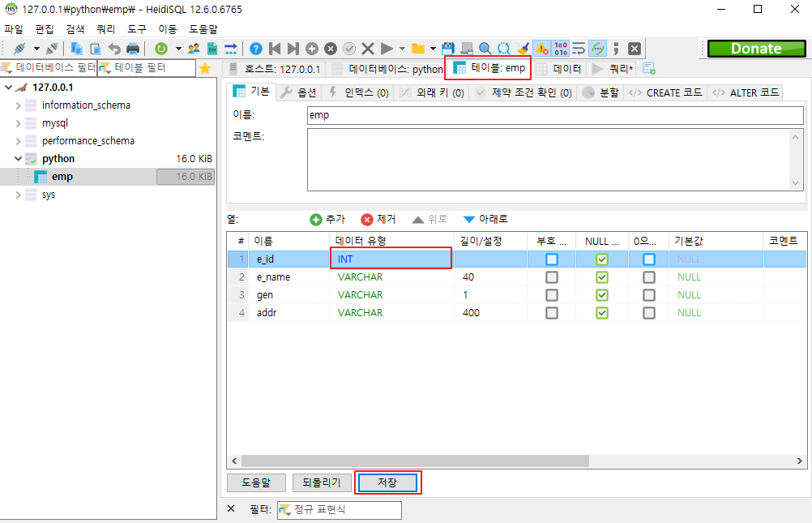Screen dimensions: 812x523
Task: Switch to the CREATE 코드 tab
Action: click(x=665, y=92)
